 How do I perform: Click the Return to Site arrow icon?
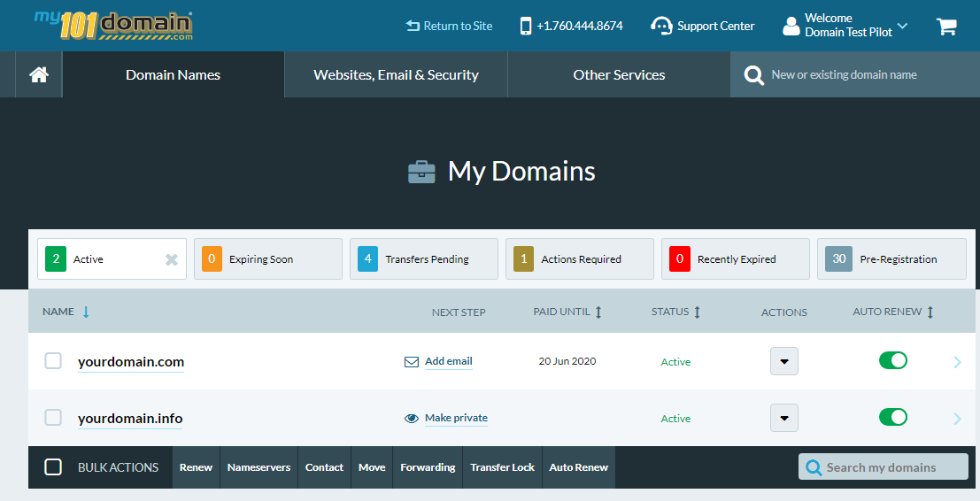pos(413,27)
